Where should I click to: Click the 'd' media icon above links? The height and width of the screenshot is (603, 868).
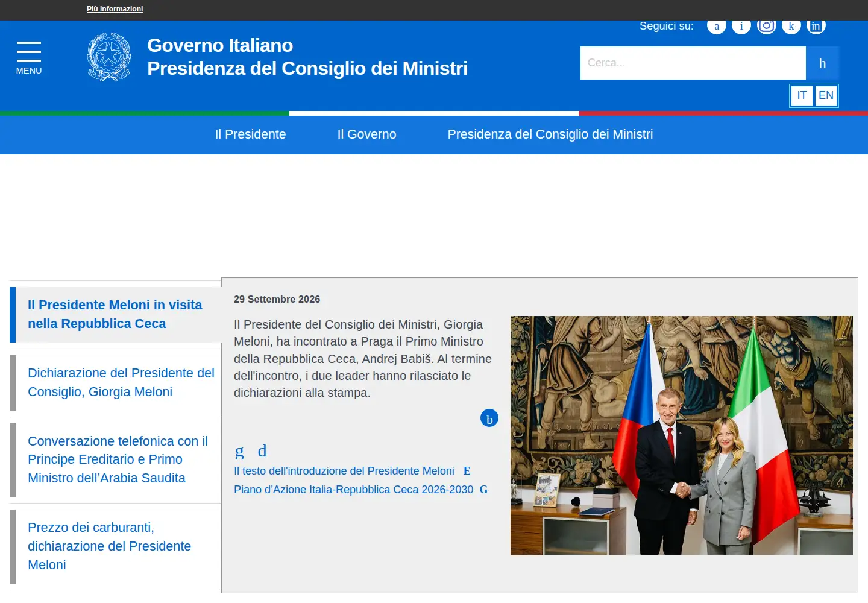pyautogui.click(x=262, y=450)
